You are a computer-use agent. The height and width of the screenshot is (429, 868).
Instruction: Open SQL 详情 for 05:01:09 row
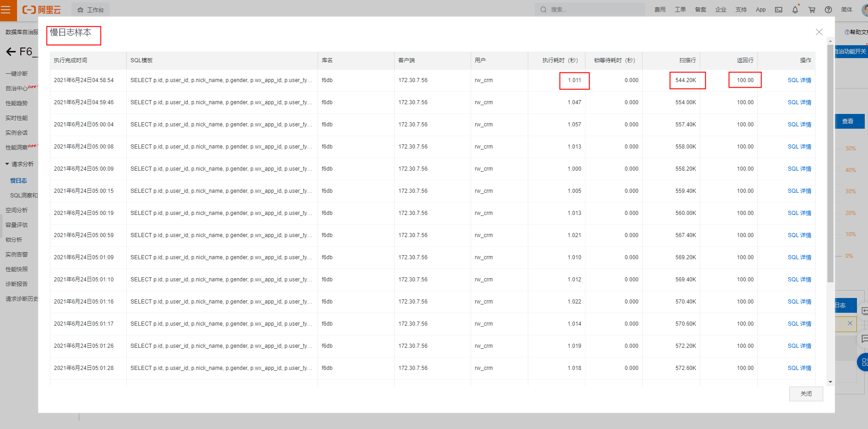(799, 257)
